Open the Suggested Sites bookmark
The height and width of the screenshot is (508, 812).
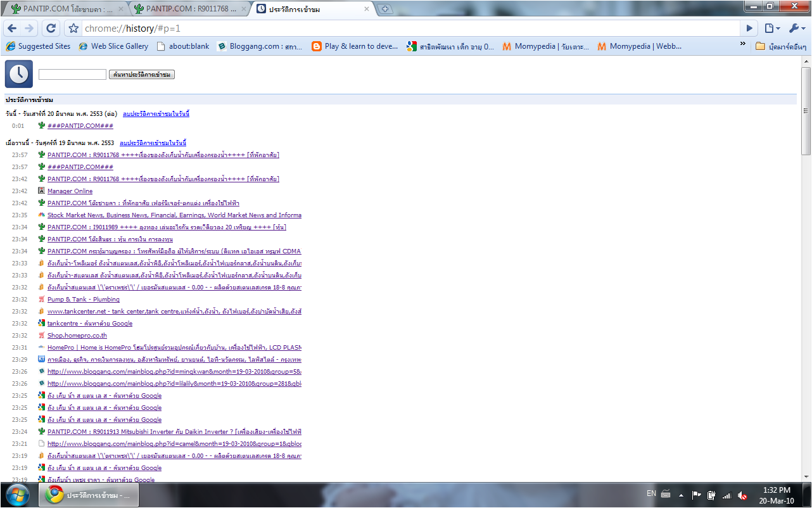click(38, 46)
